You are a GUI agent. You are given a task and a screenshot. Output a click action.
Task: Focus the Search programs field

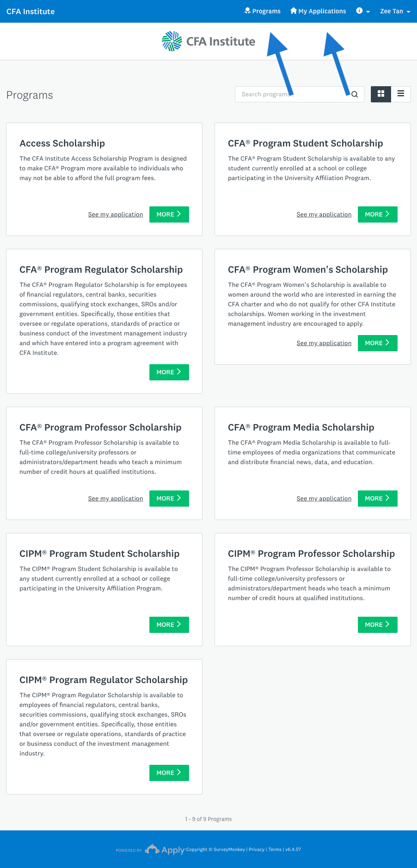click(x=291, y=94)
